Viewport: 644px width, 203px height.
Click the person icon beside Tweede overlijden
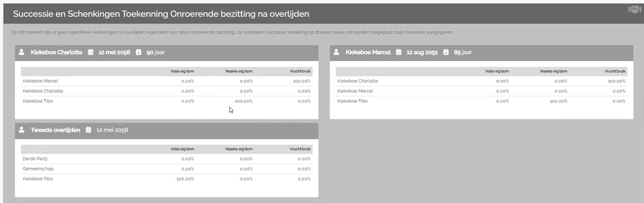[21, 130]
